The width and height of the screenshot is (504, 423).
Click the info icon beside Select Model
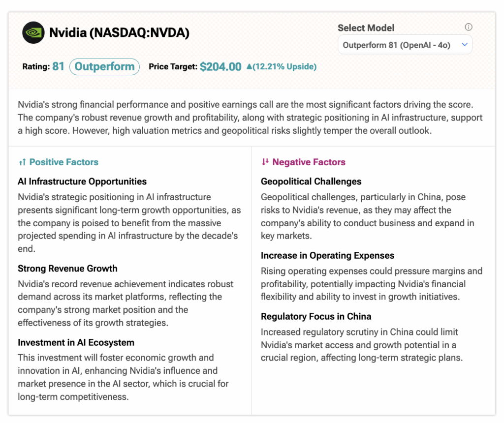[469, 27]
